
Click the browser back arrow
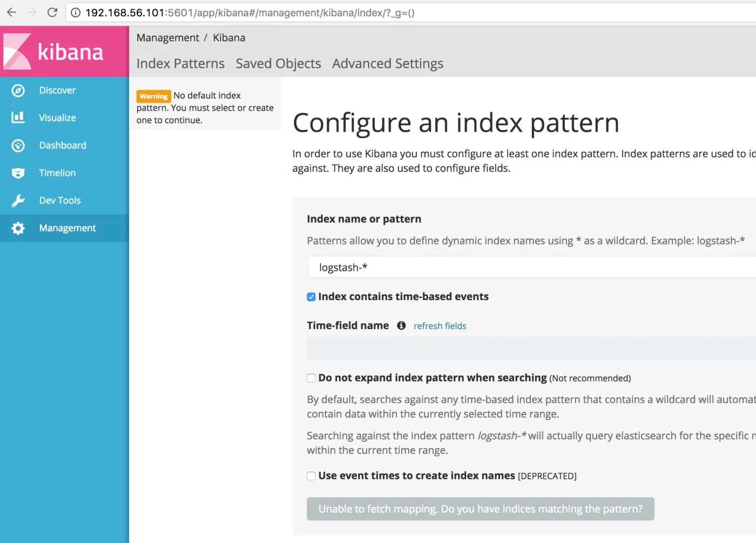(x=11, y=12)
